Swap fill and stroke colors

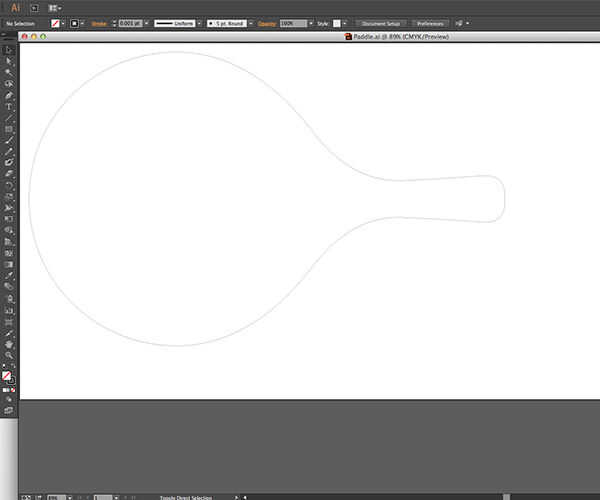click(13, 366)
